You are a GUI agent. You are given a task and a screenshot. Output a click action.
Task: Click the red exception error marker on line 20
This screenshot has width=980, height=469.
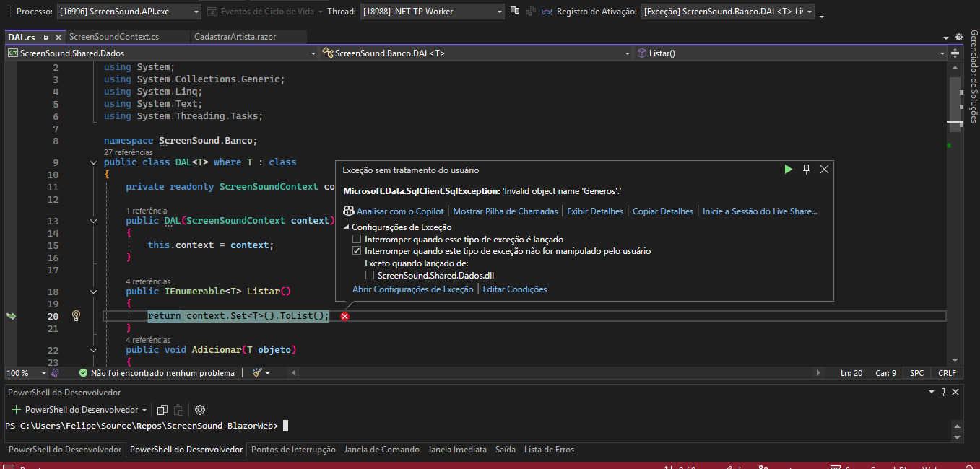coord(344,316)
